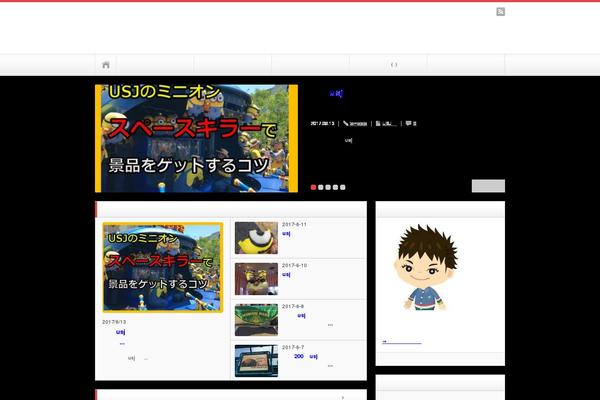Click the slider post date '2017/06/13'
The image size is (600, 400).
[322, 123]
